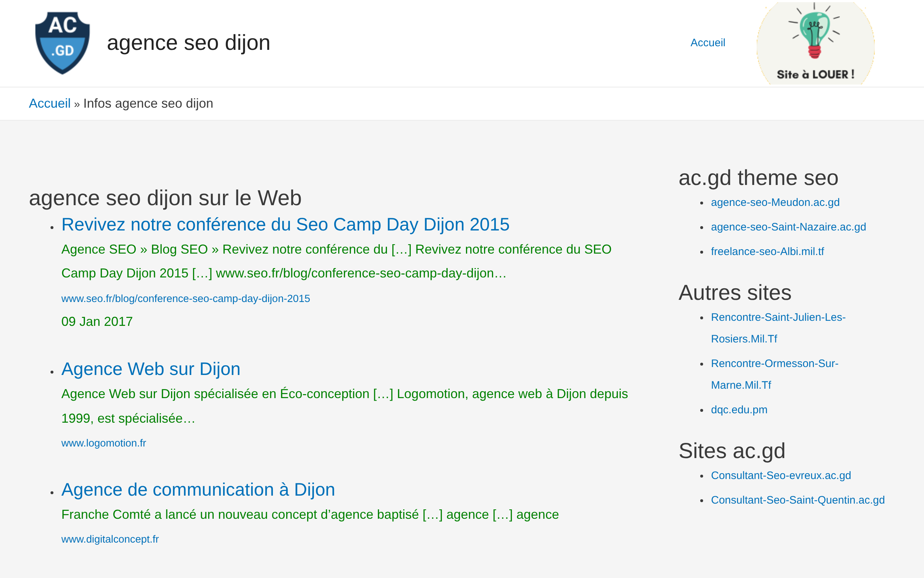Go to Accueil in the breadcrumb

(x=50, y=103)
